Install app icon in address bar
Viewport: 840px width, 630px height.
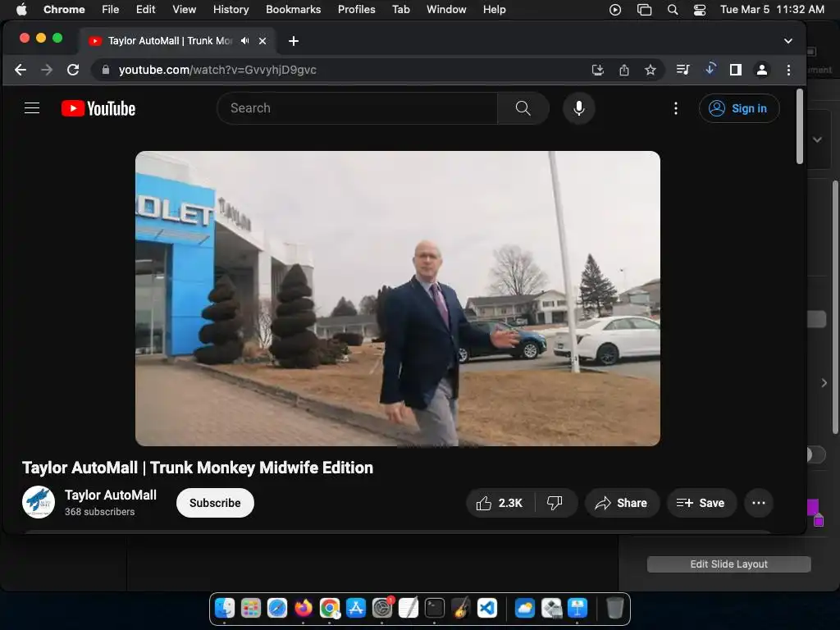(598, 70)
